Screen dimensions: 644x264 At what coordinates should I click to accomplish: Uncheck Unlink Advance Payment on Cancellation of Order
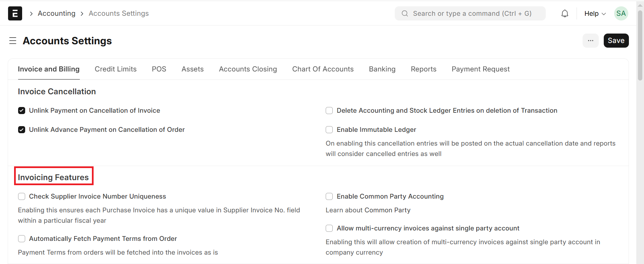click(22, 130)
